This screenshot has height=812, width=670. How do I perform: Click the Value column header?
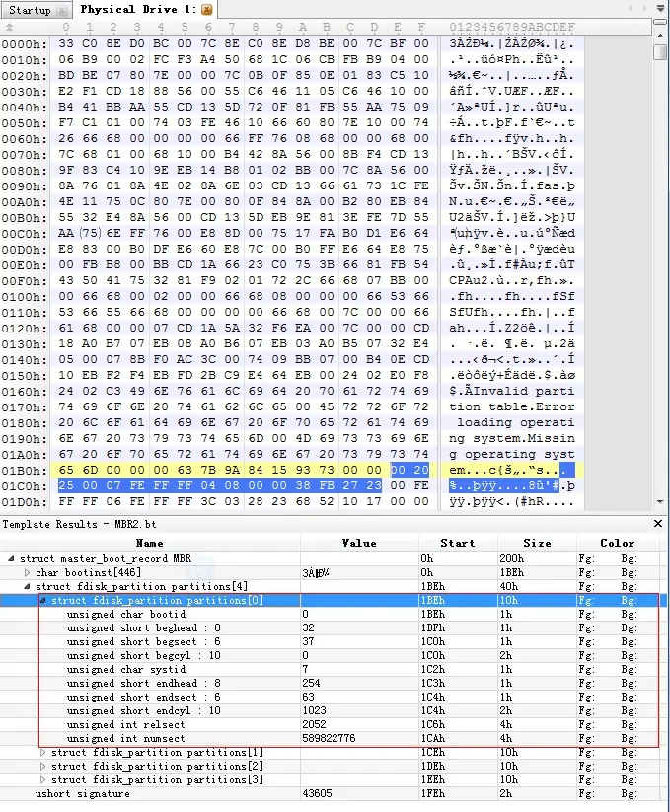pyautogui.click(x=359, y=543)
